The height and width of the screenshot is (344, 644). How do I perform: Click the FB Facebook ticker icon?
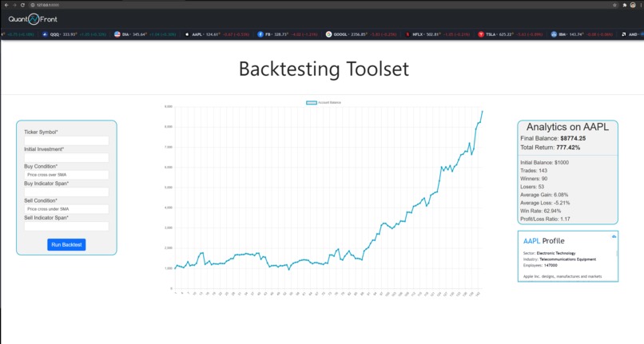click(x=260, y=34)
